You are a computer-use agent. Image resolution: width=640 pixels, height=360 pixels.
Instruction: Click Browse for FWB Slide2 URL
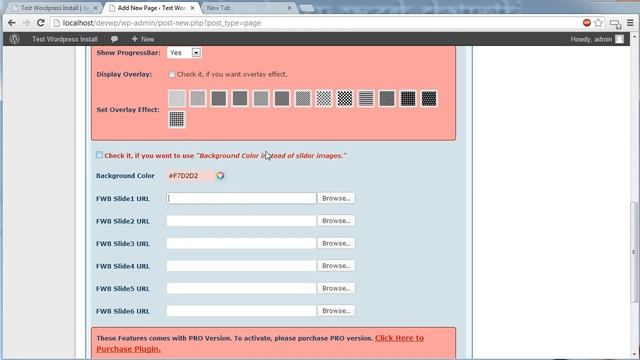(x=336, y=221)
